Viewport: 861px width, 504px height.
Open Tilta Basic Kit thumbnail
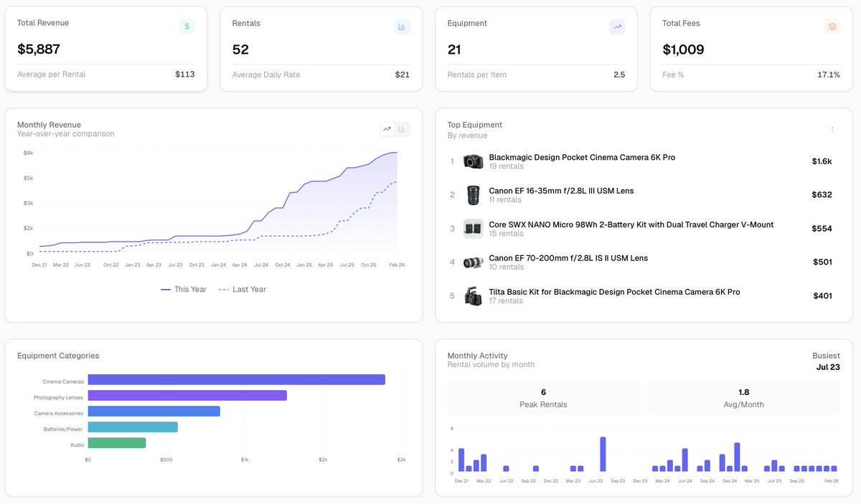coord(473,296)
